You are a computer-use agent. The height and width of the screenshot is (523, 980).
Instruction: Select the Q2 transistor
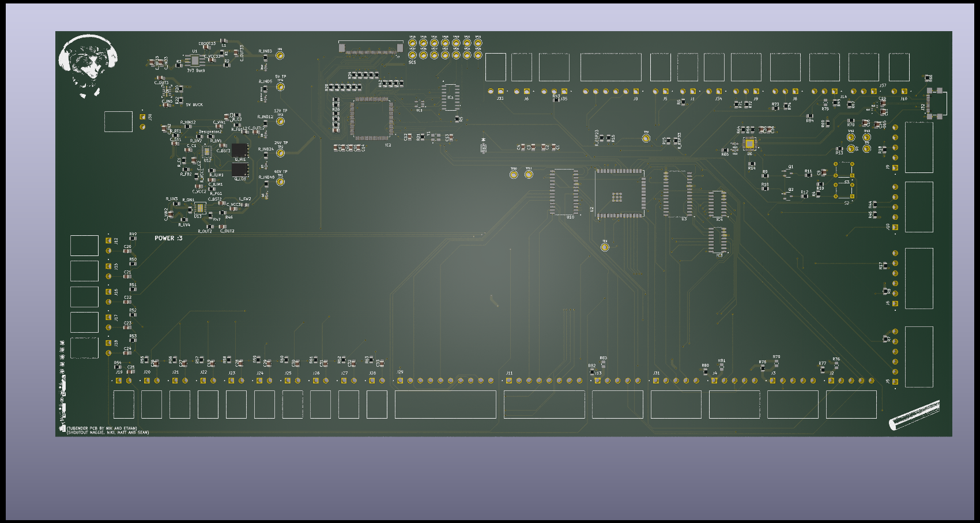788,195
